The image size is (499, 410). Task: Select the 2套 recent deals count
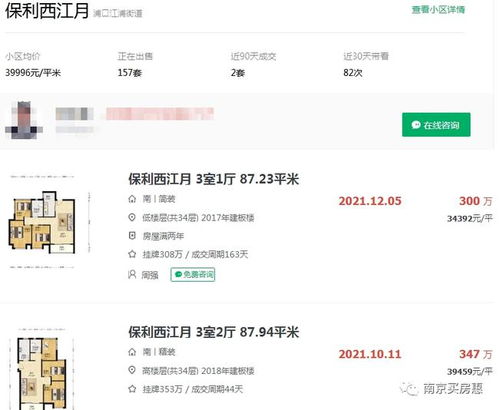point(238,73)
